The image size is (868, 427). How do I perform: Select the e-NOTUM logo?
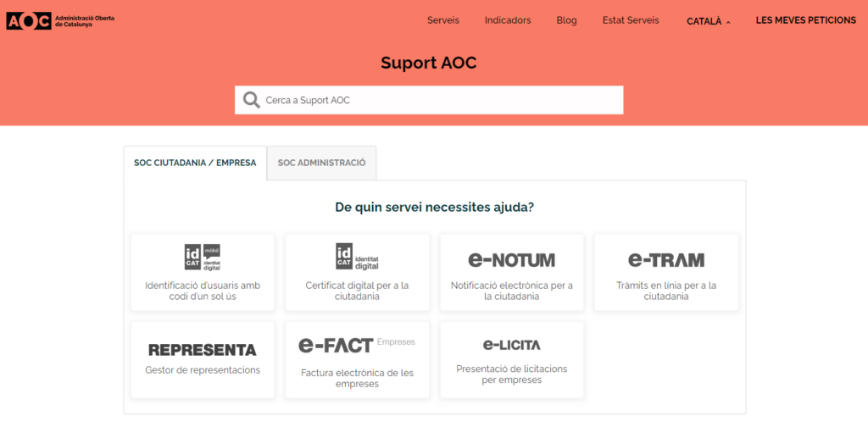pos(511,259)
